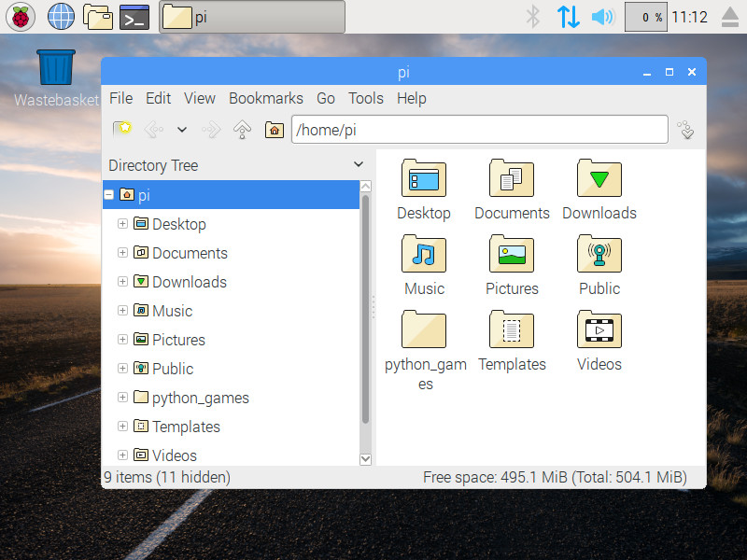Expand the Downloads tree node
This screenshot has width=747, height=560.
(122, 282)
